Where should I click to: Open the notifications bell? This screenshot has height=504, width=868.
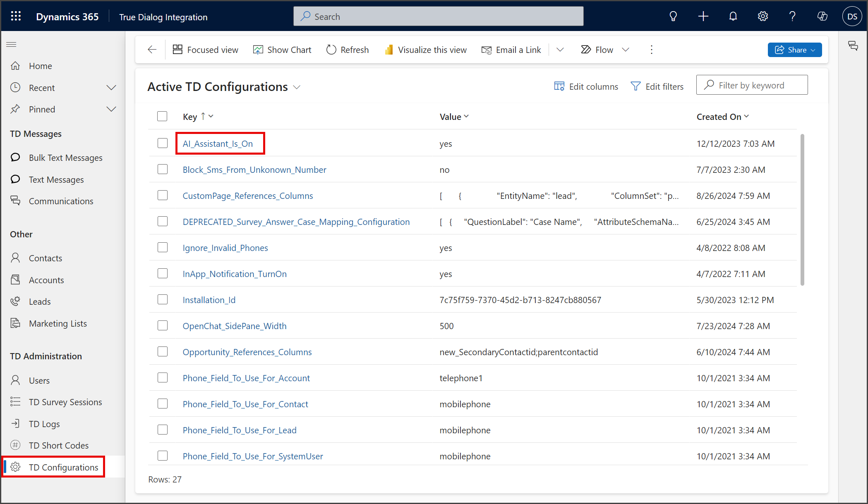click(733, 17)
